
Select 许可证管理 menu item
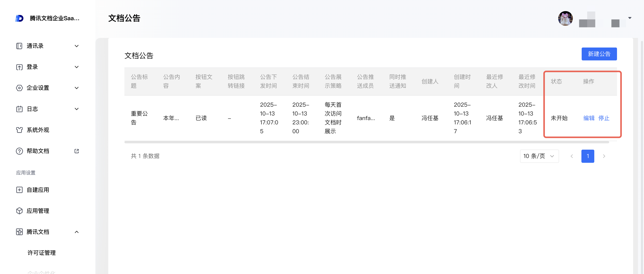pos(42,253)
